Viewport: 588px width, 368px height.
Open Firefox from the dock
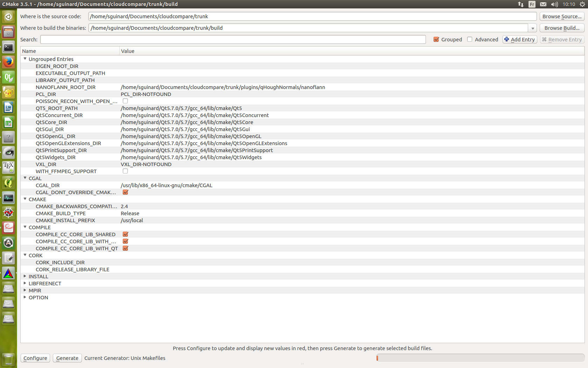coord(8,62)
